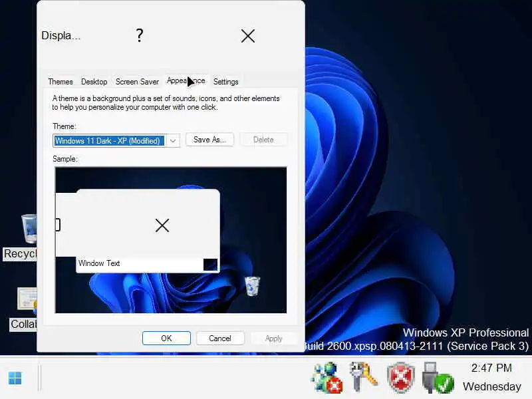Switch to the Desktop tab
The image size is (532, 399).
[94, 82]
